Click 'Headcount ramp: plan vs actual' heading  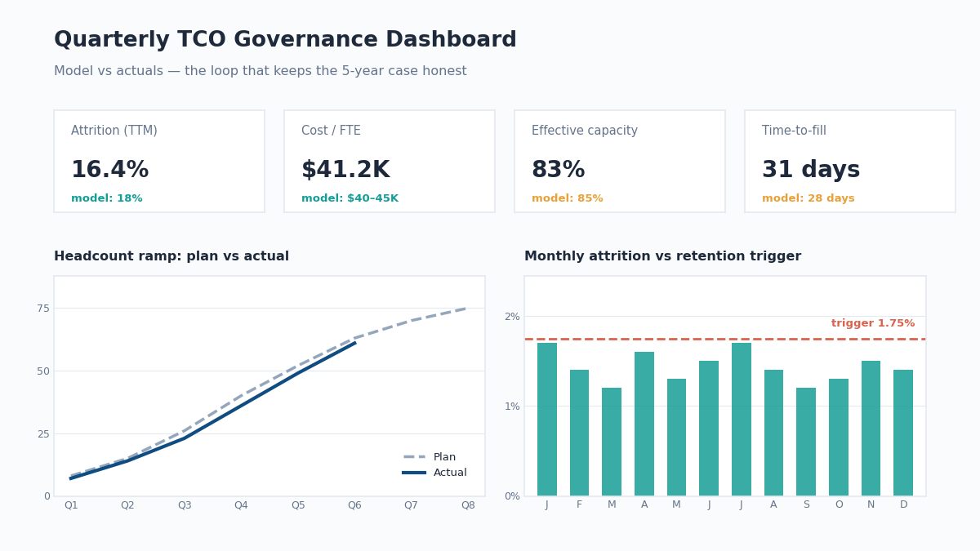click(x=171, y=256)
